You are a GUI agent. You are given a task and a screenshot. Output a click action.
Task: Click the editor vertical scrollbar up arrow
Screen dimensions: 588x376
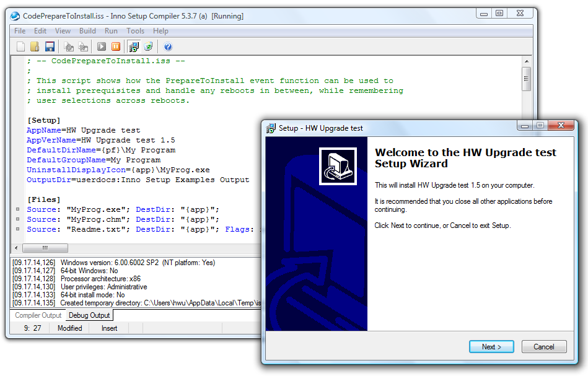point(527,61)
